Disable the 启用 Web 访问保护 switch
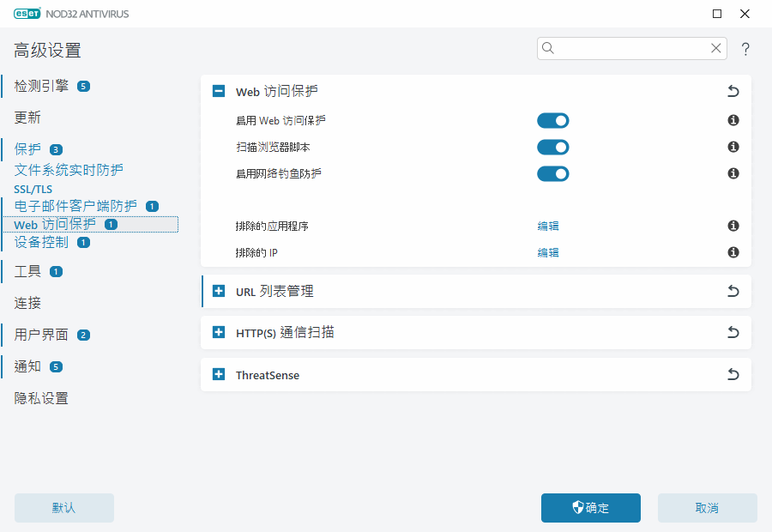This screenshot has height=532, width=772. [552, 120]
